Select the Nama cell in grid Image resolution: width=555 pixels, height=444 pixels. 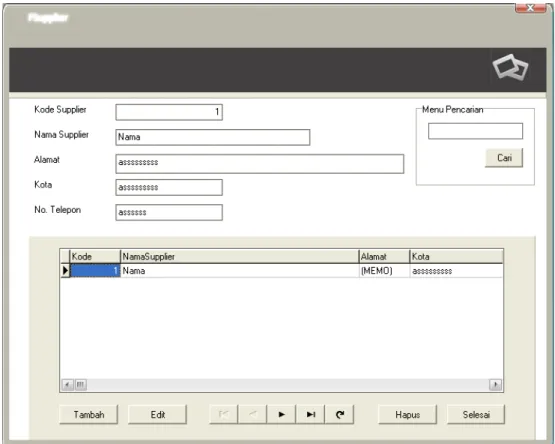click(240, 271)
